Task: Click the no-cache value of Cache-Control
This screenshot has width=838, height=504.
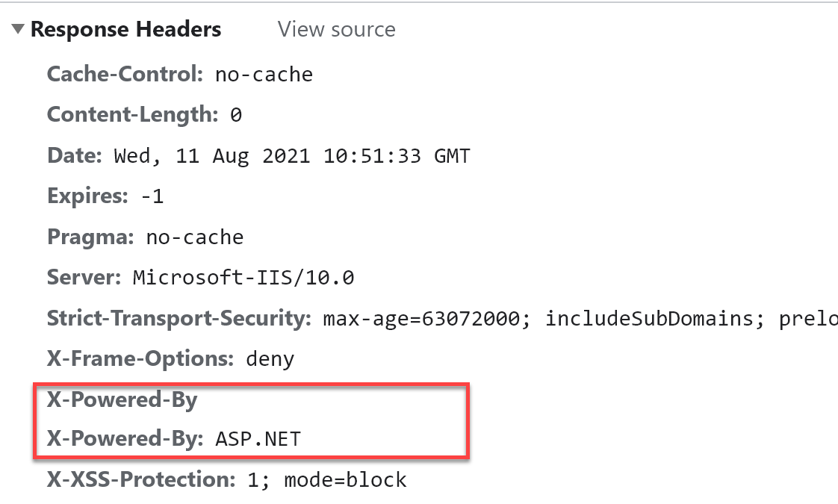Action: pos(264,74)
